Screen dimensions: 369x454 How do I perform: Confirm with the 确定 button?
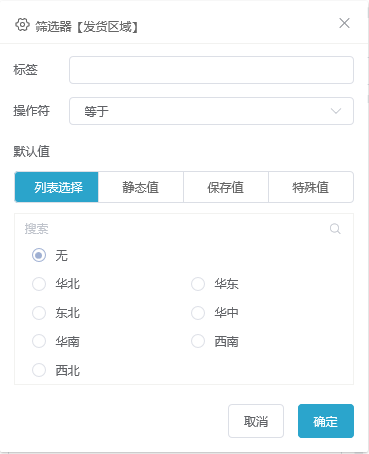tap(326, 421)
